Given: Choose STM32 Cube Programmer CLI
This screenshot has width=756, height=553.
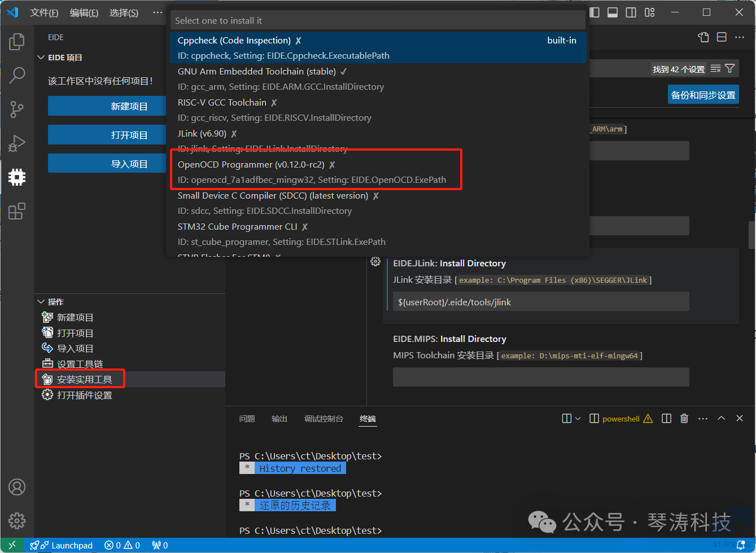Looking at the screenshot, I should click(378, 234).
